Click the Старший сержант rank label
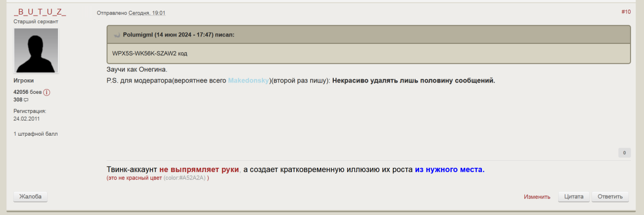The width and height of the screenshot is (644, 215). click(36, 21)
